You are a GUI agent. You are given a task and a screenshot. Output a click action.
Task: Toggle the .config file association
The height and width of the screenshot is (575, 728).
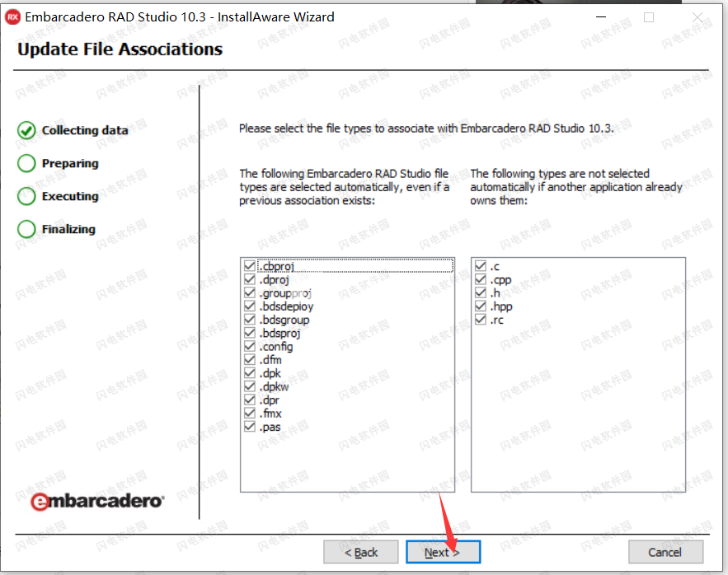250,347
